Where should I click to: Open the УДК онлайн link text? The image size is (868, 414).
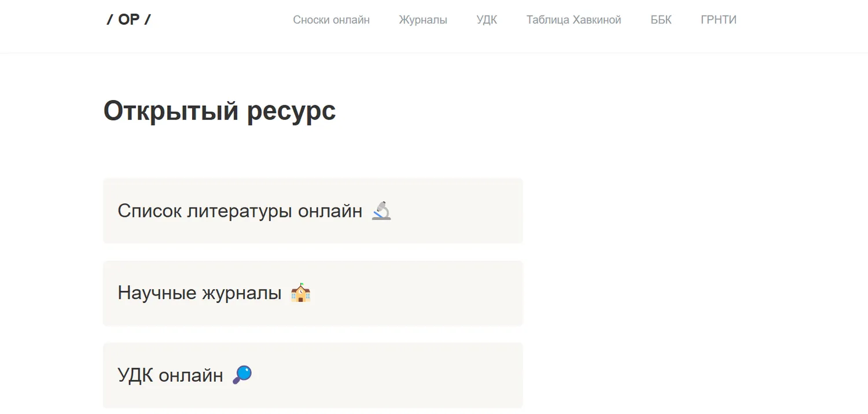pyautogui.click(x=170, y=375)
